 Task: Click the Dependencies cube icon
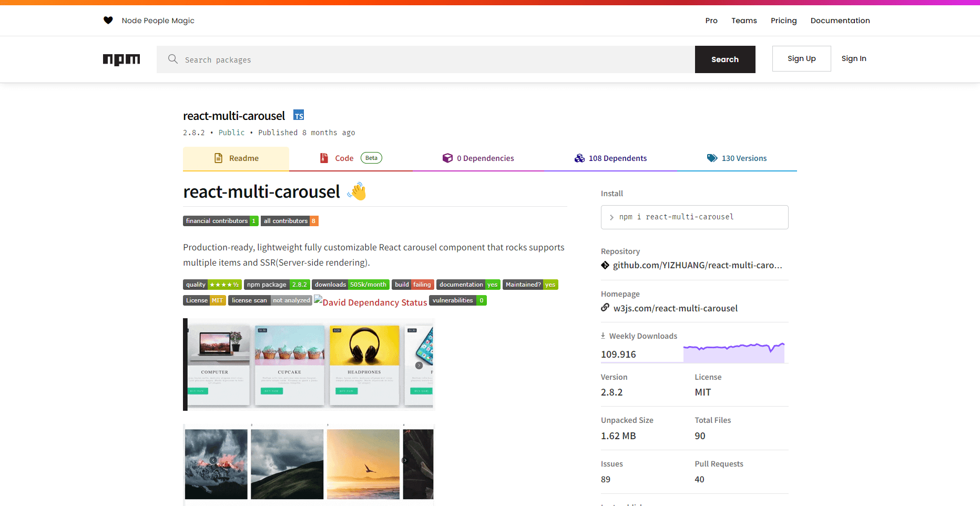tap(447, 158)
